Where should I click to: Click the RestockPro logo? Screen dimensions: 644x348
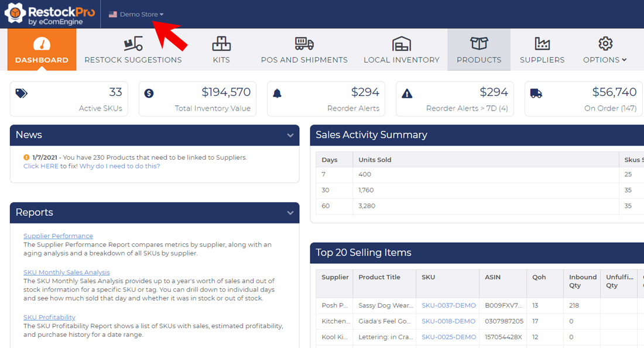click(x=49, y=14)
